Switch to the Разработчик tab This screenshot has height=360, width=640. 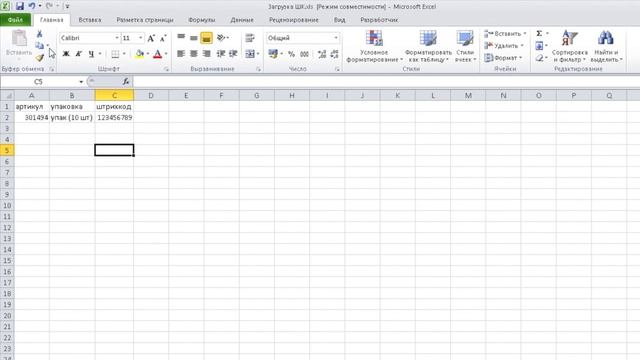379,20
